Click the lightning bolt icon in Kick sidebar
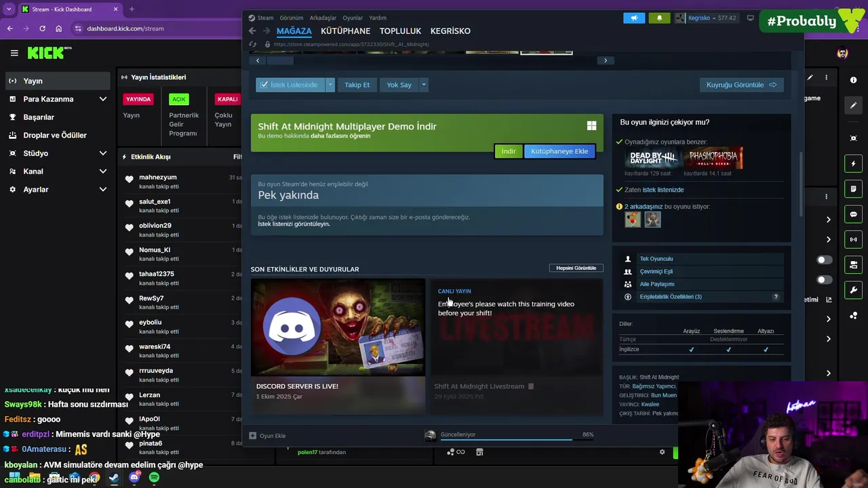This screenshot has height=488, width=868. pos(853,163)
